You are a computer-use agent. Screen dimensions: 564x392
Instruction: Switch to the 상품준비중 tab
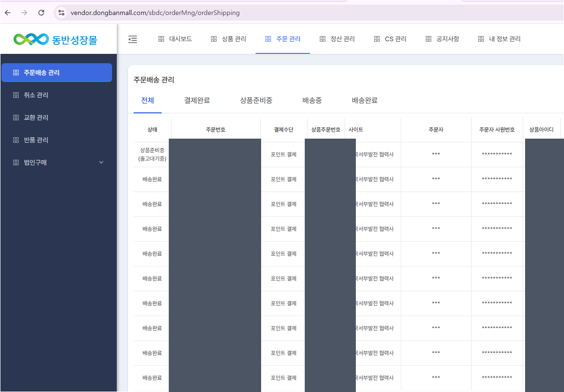(x=256, y=100)
